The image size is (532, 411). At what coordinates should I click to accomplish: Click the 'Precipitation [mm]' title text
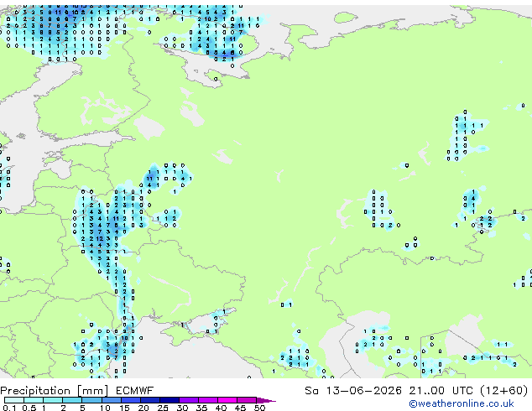click(54, 391)
